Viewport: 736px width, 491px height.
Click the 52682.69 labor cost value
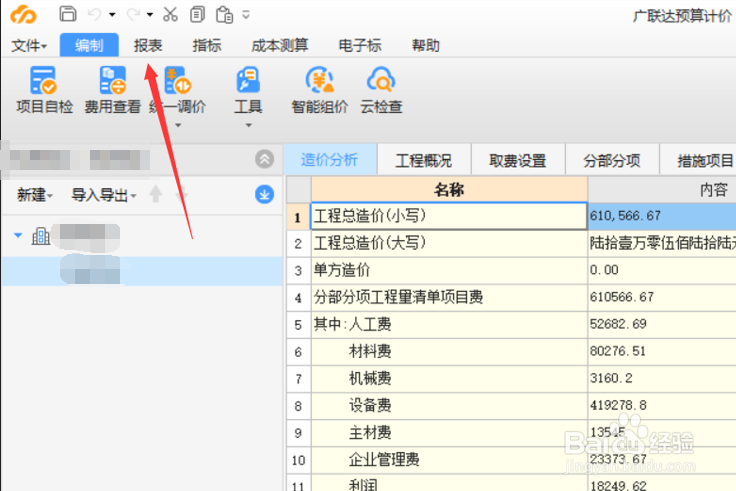(662, 324)
